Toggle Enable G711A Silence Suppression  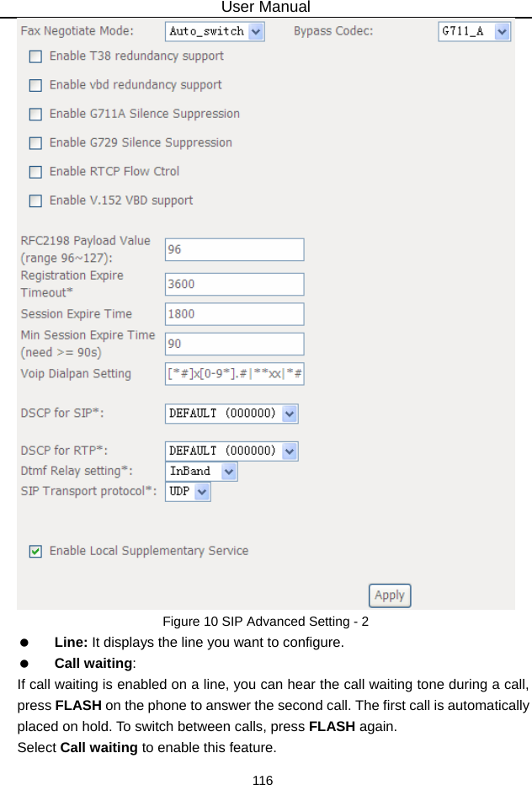pyautogui.click(x=35, y=114)
